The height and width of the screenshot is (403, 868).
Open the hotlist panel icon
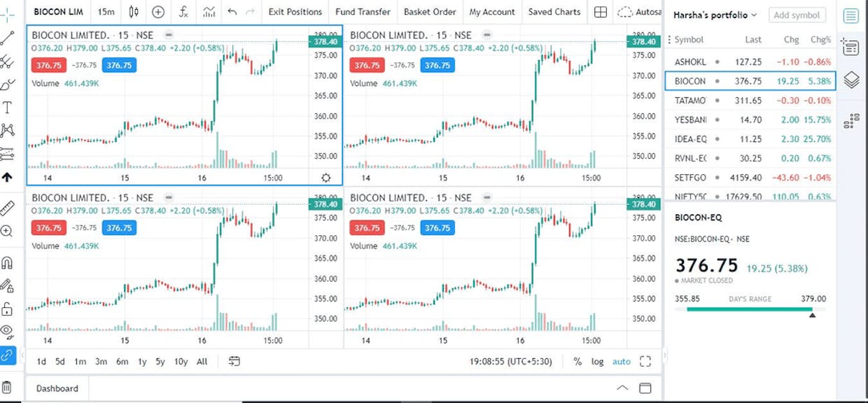coord(850,47)
